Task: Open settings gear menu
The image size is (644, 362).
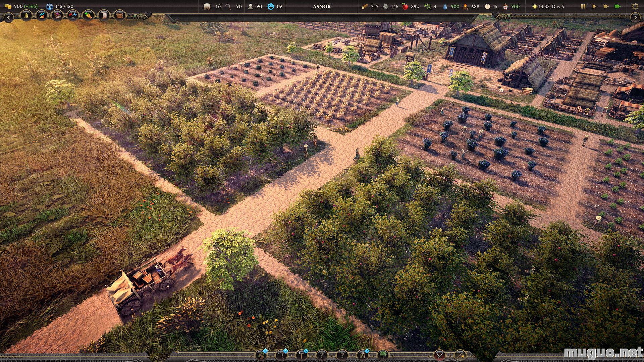Action: [x=635, y=6]
